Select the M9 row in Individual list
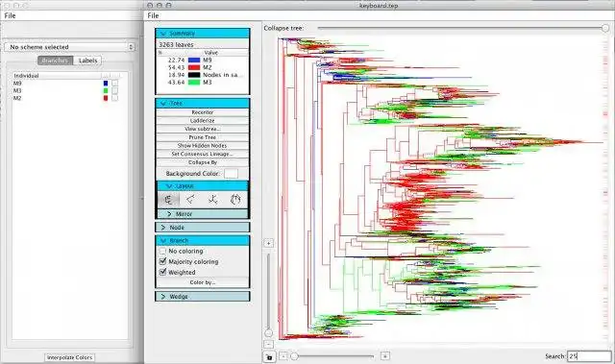The width and height of the screenshot is (615, 364). pos(69,83)
